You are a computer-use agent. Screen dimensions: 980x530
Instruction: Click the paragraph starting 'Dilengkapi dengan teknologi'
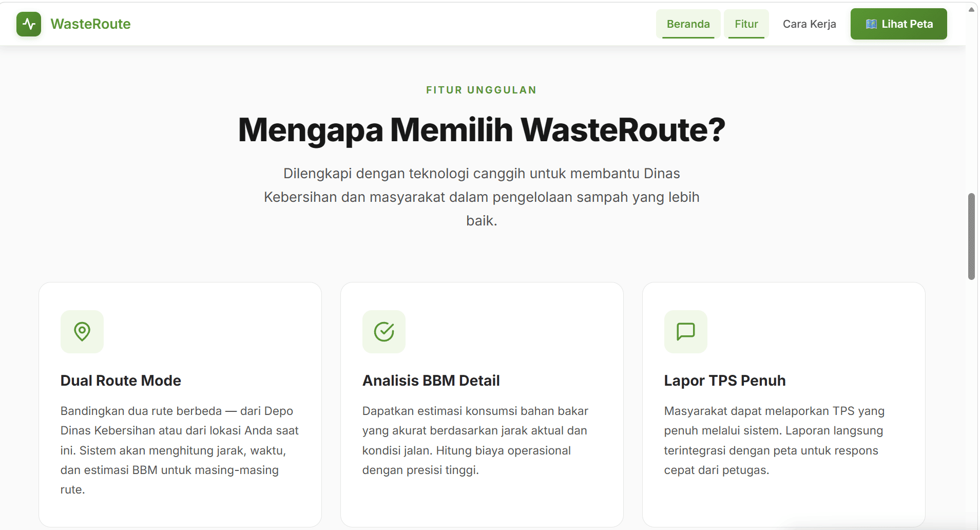tap(482, 197)
